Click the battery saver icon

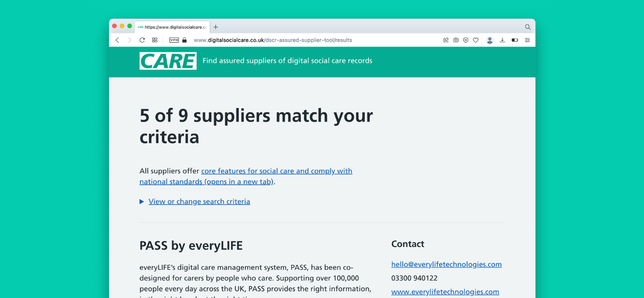(x=514, y=40)
